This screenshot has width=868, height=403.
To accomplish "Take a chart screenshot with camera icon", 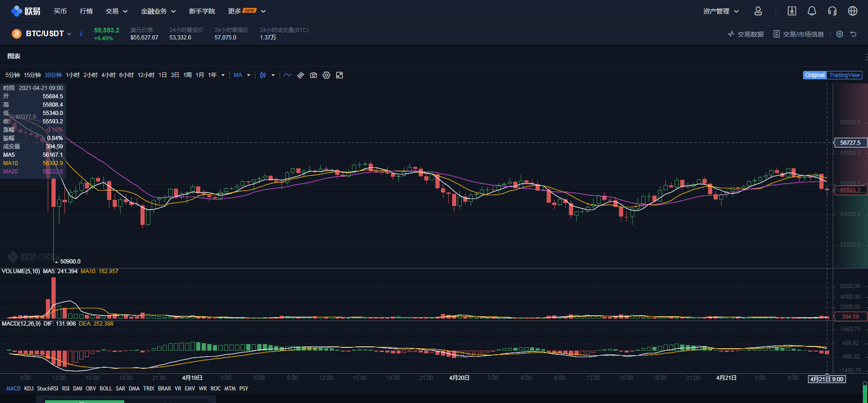I will [x=313, y=75].
